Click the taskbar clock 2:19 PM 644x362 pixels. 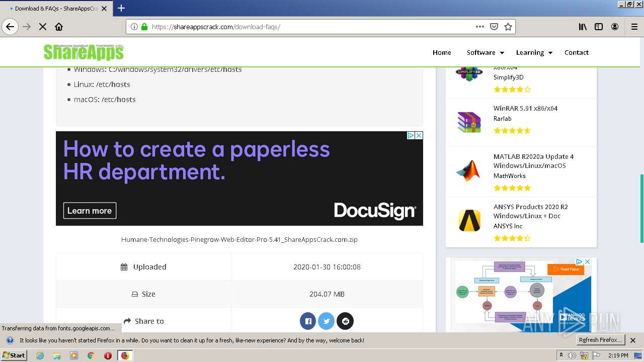pyautogui.click(x=618, y=355)
